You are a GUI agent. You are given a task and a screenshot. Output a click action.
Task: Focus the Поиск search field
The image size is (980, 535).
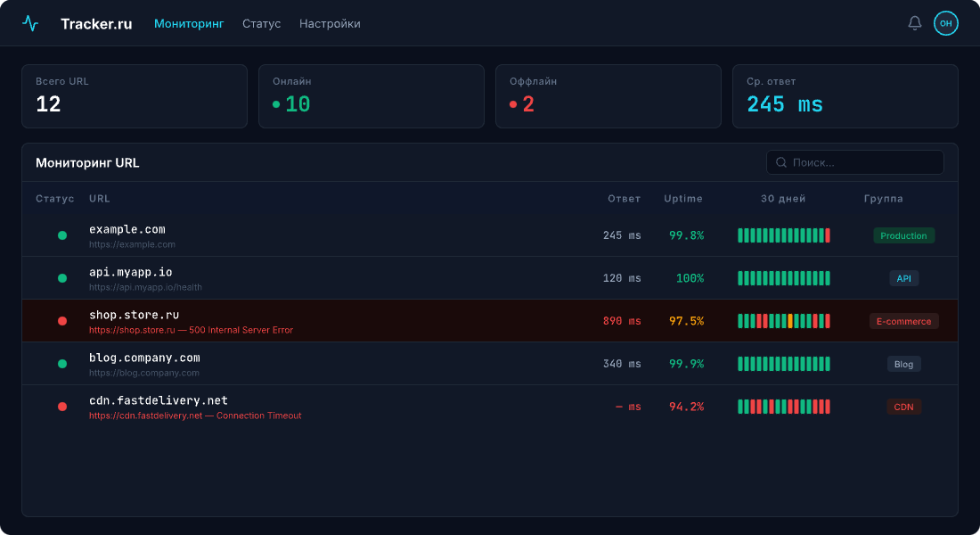point(860,162)
